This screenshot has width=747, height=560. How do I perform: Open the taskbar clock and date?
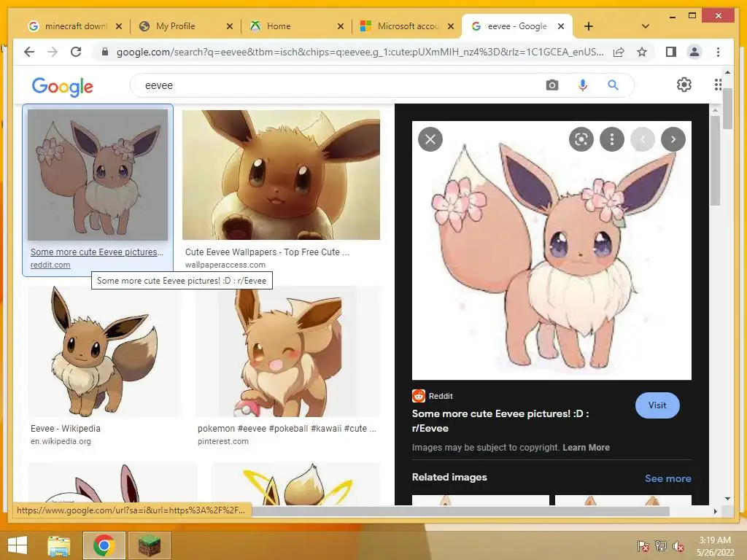pos(715,546)
